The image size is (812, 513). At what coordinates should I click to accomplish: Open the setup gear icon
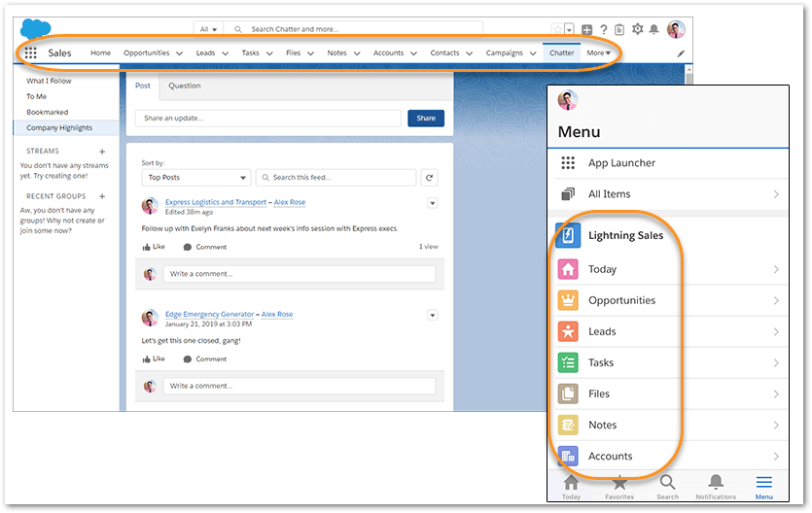coord(638,29)
